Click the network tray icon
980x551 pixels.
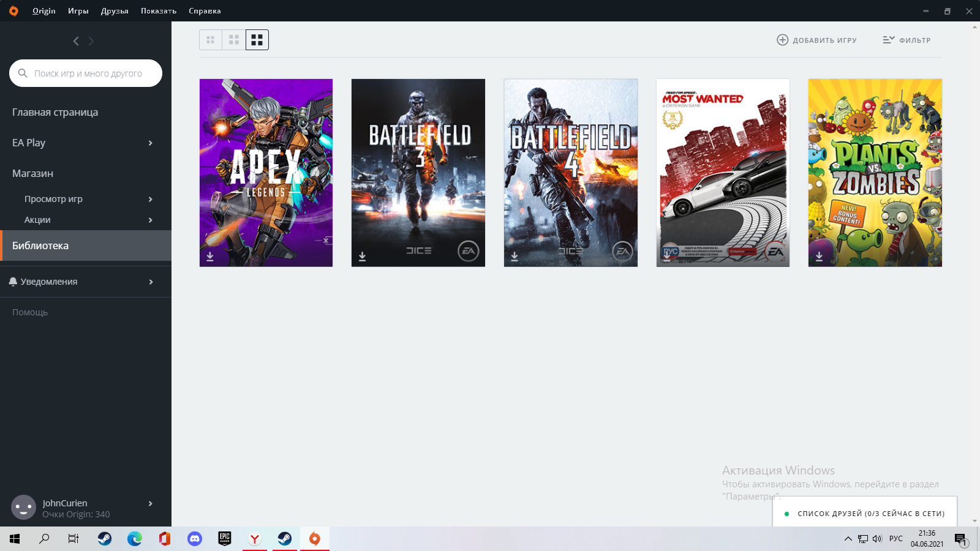point(863,539)
